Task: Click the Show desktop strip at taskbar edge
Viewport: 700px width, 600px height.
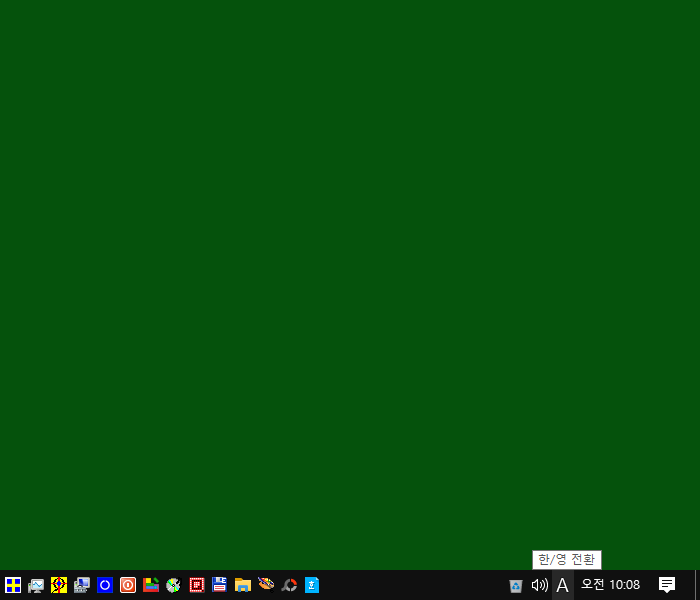Action: pos(697,585)
